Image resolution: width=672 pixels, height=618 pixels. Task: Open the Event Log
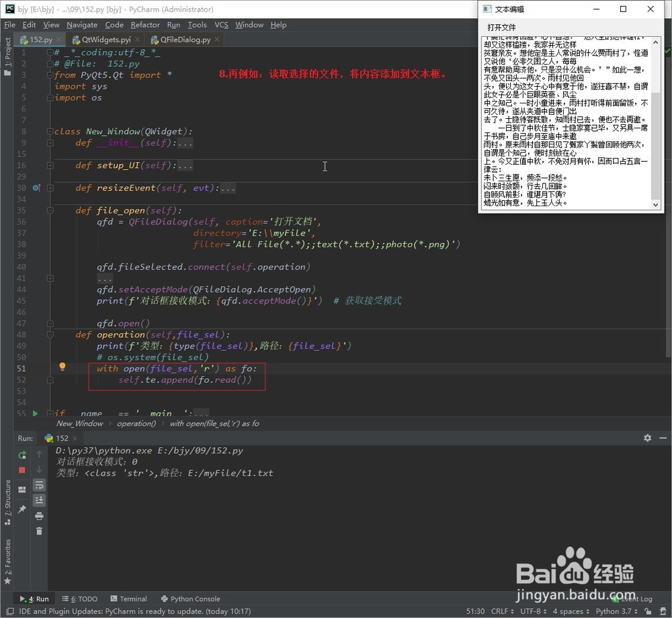(x=632, y=599)
